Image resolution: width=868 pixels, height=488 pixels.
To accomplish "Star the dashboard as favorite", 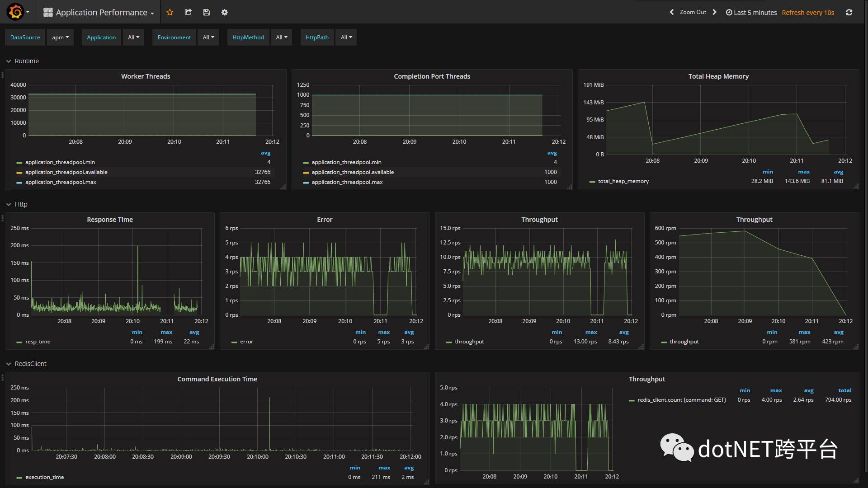I will point(170,12).
